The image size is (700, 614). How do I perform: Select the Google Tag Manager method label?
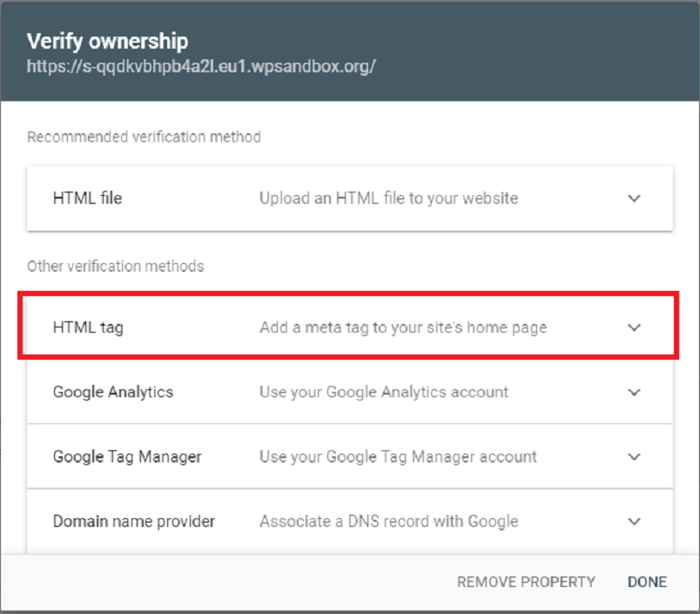(127, 456)
